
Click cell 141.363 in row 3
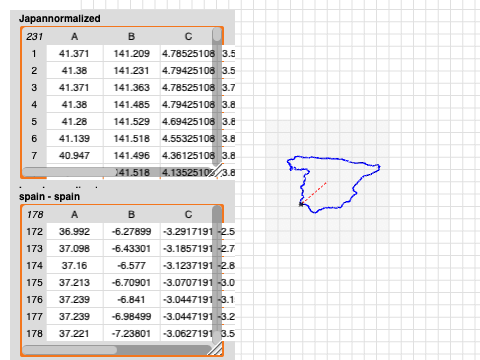tap(132, 88)
